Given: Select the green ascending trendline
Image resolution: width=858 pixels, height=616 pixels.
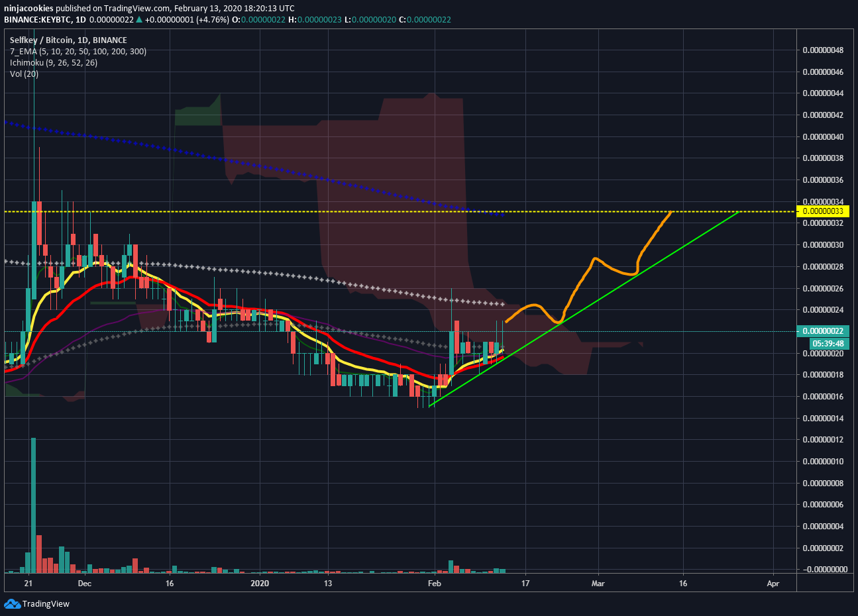Looking at the screenshot, I should pos(583,309).
